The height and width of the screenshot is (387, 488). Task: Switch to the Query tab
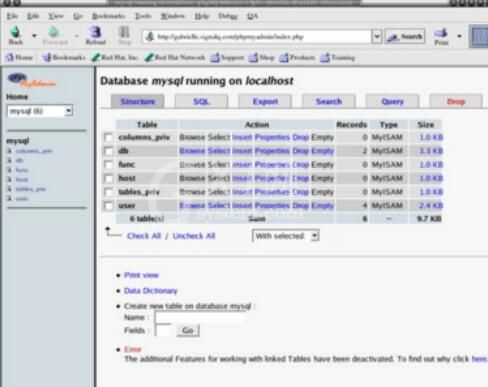click(392, 101)
